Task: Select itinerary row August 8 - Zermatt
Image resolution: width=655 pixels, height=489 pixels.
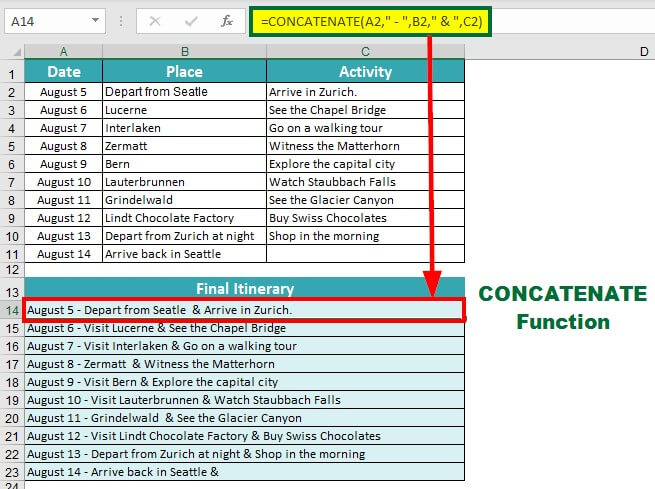Action: 245,364
